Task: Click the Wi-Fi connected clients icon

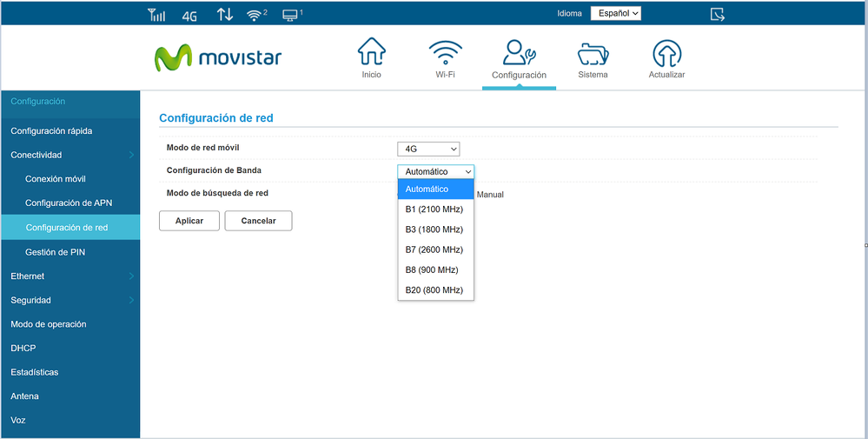Action: (256, 15)
